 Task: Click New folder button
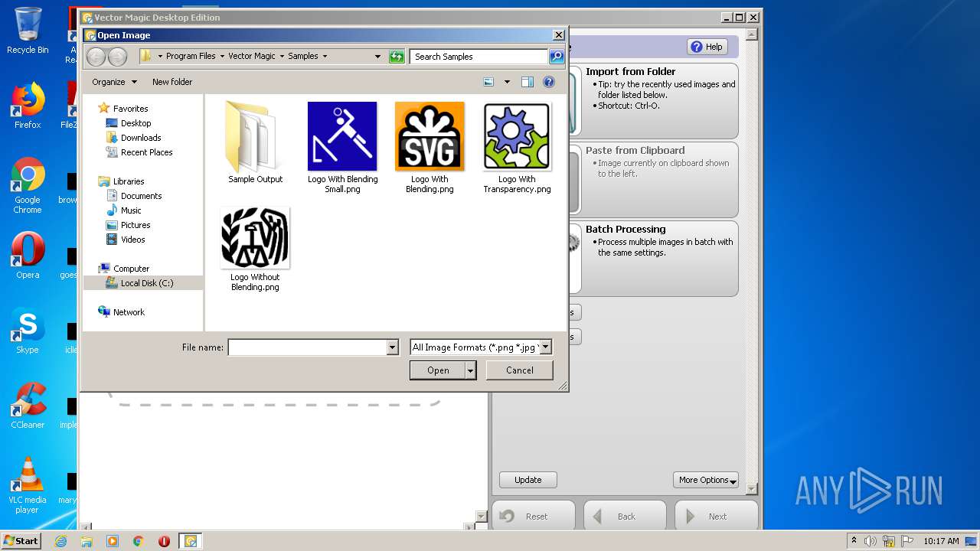tap(172, 82)
